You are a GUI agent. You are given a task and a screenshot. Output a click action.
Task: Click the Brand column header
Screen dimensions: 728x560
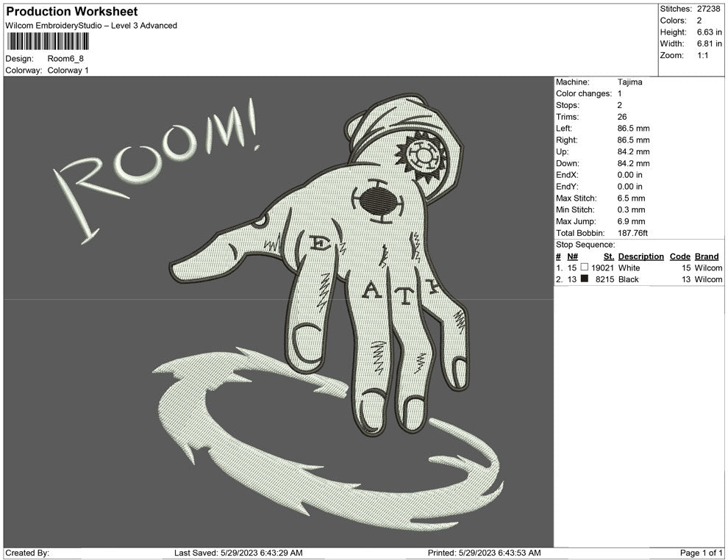[707, 256]
